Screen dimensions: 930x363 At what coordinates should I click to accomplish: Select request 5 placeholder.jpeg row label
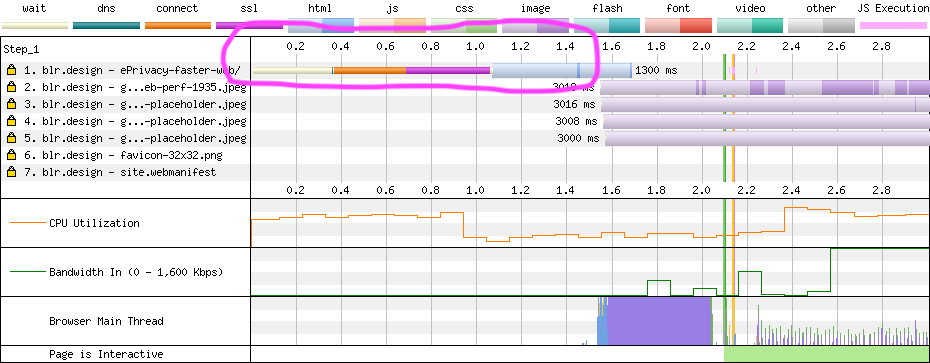[135, 138]
